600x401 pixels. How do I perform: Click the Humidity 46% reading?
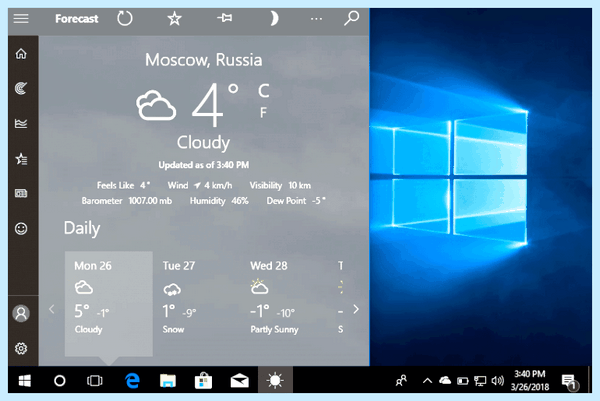tap(219, 201)
